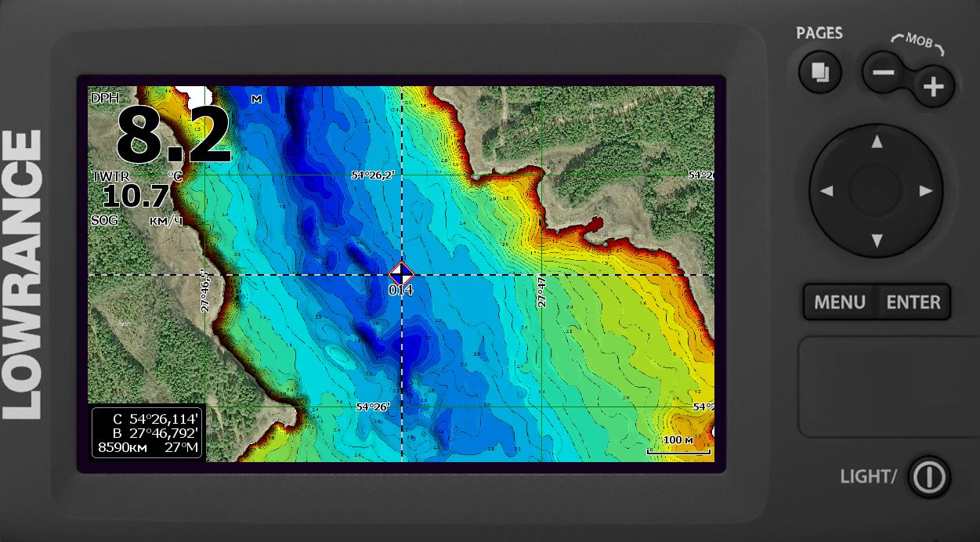Click the SOG speed label

click(104, 221)
